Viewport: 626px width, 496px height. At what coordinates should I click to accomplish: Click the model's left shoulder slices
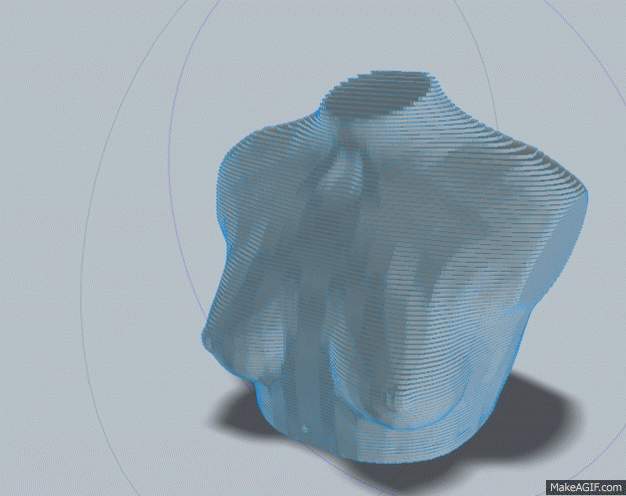265,160
